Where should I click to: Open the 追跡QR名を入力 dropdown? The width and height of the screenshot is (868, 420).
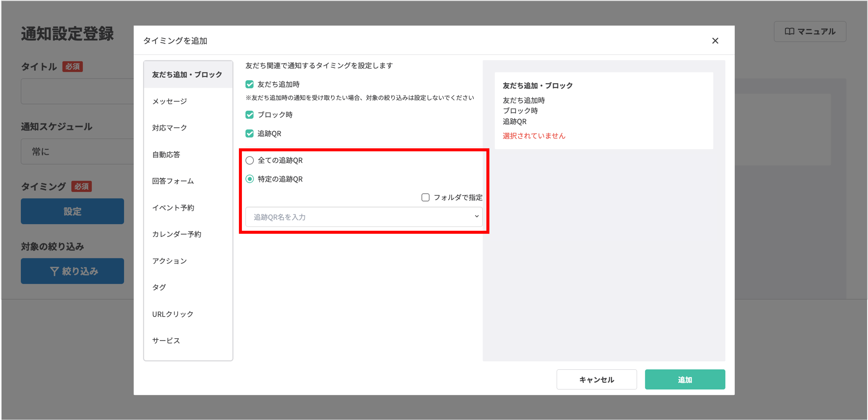[x=364, y=217]
